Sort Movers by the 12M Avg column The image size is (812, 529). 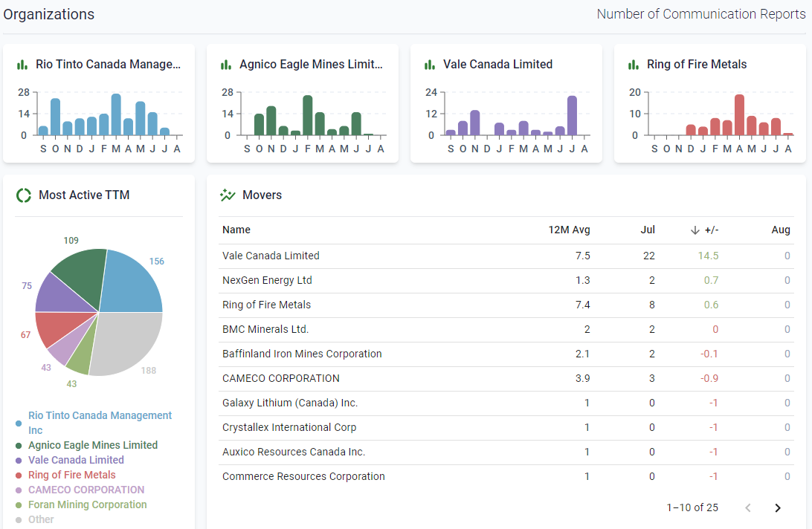tap(569, 230)
